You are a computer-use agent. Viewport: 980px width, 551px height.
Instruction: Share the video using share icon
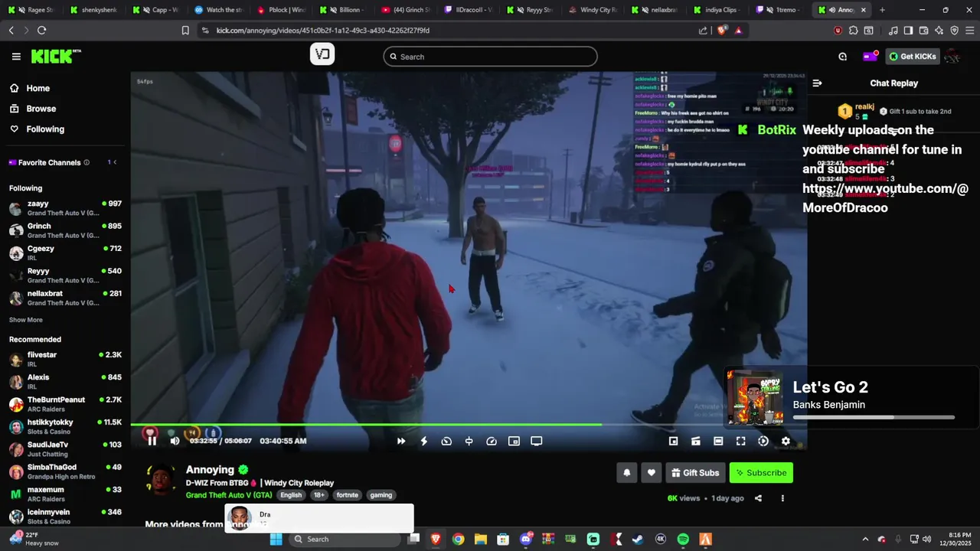pos(758,498)
